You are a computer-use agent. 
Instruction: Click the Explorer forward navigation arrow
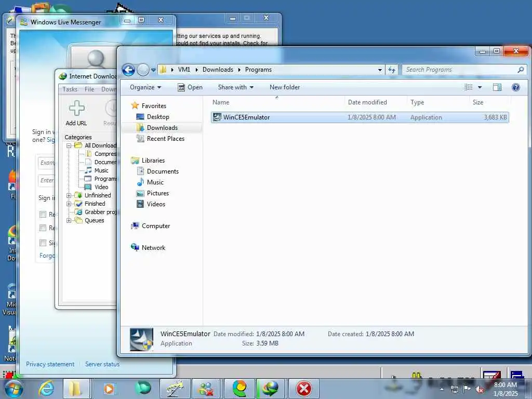pyautogui.click(x=143, y=70)
